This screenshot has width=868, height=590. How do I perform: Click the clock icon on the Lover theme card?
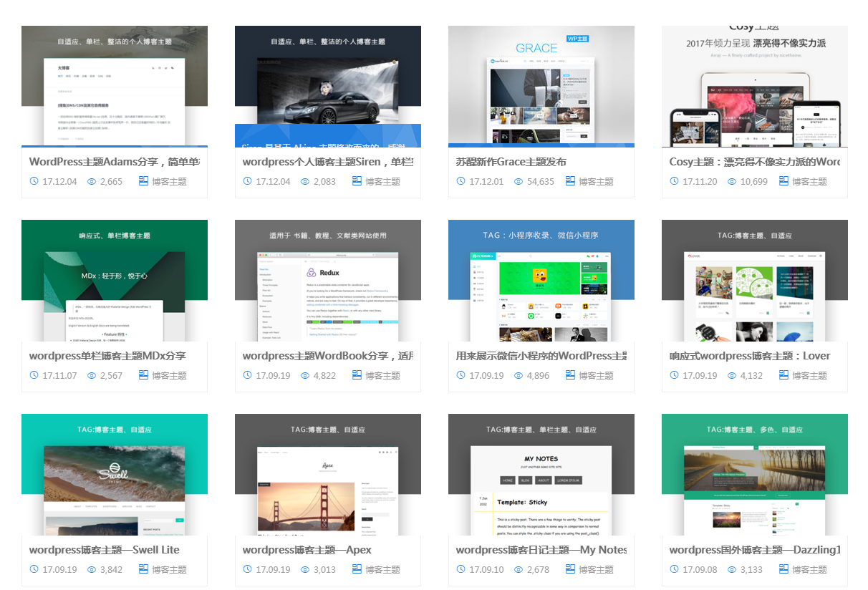pos(674,375)
